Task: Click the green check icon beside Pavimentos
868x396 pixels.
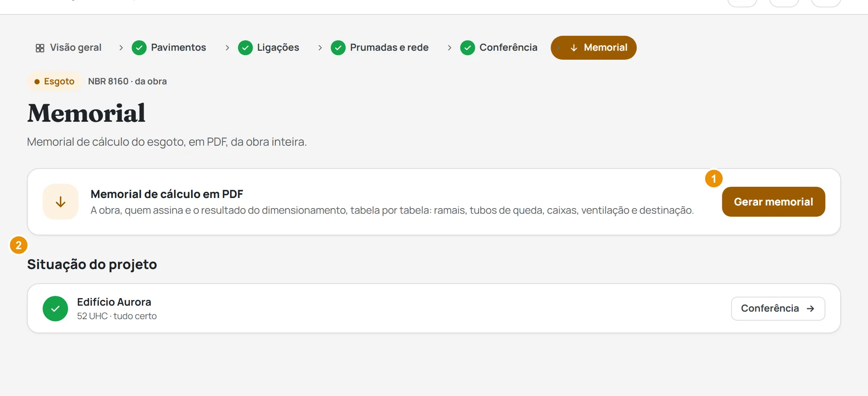Action: pyautogui.click(x=139, y=48)
